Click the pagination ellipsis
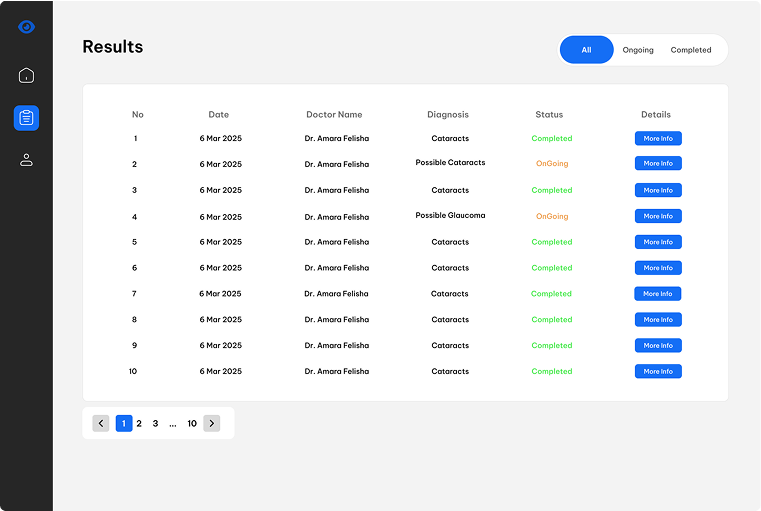 tap(173, 425)
